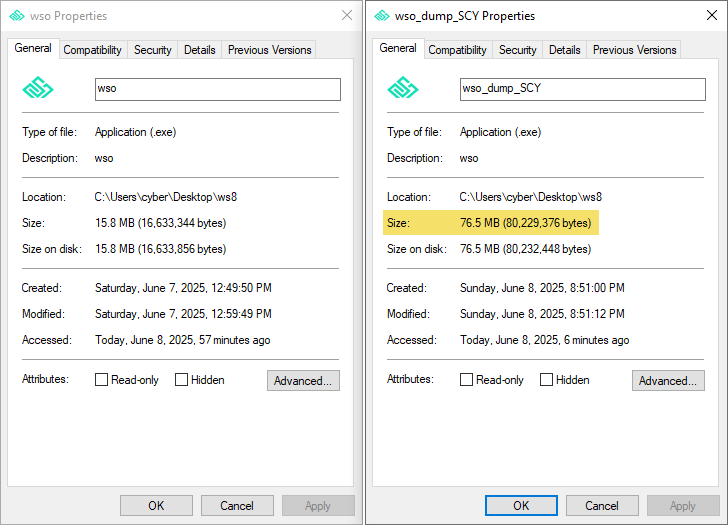Click large wso file icon beside name field
Image resolution: width=728 pixels, height=525 pixels.
[x=38, y=89]
